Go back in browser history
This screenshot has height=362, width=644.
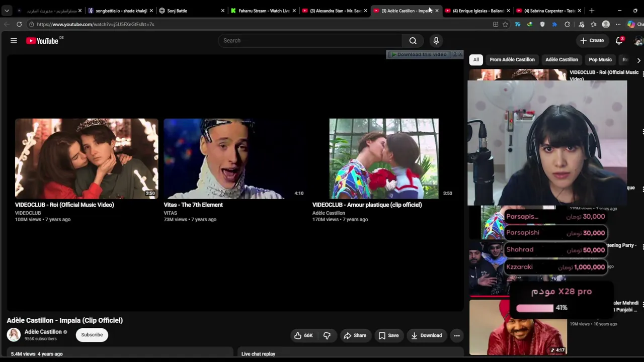pos(7,24)
